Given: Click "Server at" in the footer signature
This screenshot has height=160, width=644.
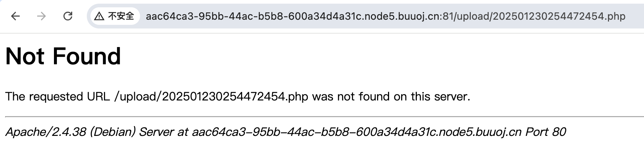Looking at the screenshot, I should pyautogui.click(x=163, y=132).
